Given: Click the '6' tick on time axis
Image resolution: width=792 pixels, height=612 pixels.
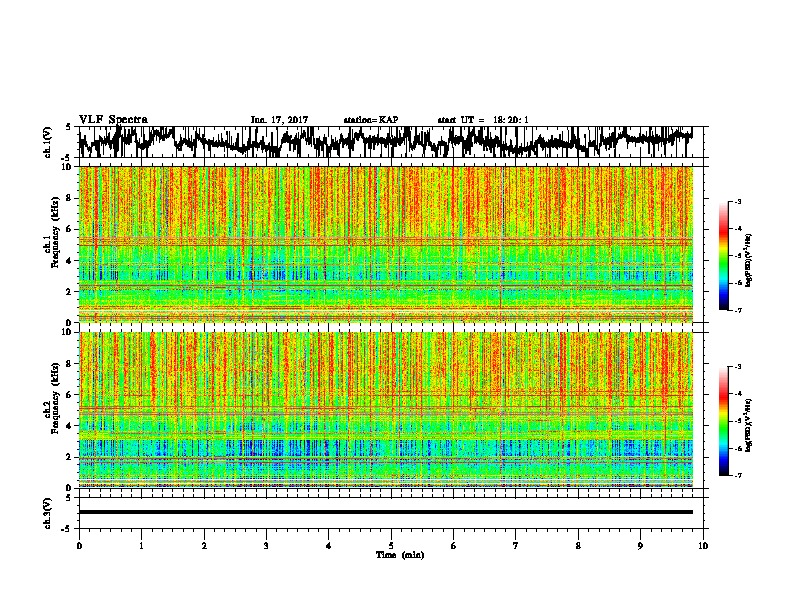Looking at the screenshot, I should point(454,546).
